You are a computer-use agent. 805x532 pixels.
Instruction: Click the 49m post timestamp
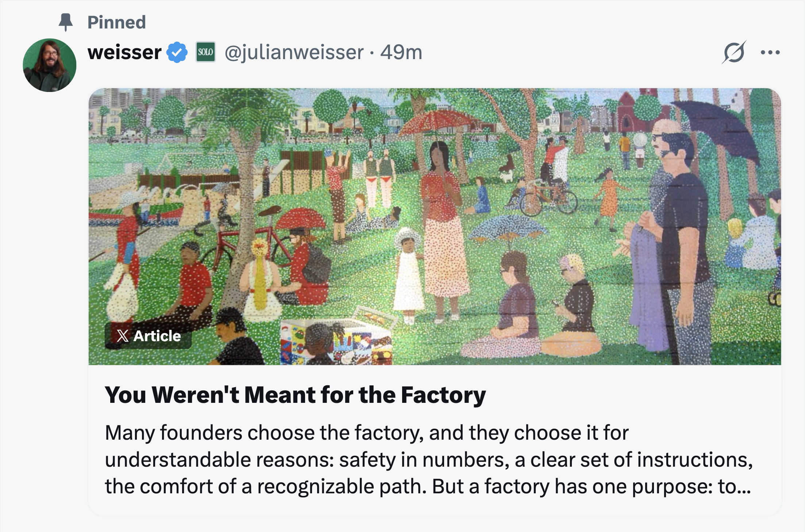(401, 52)
